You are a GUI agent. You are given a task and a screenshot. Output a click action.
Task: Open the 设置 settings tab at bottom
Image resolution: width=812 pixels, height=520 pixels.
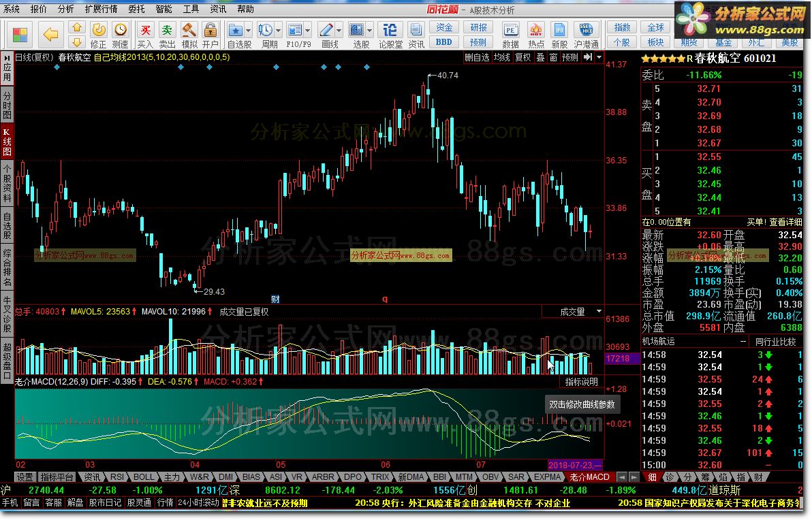(x=25, y=477)
